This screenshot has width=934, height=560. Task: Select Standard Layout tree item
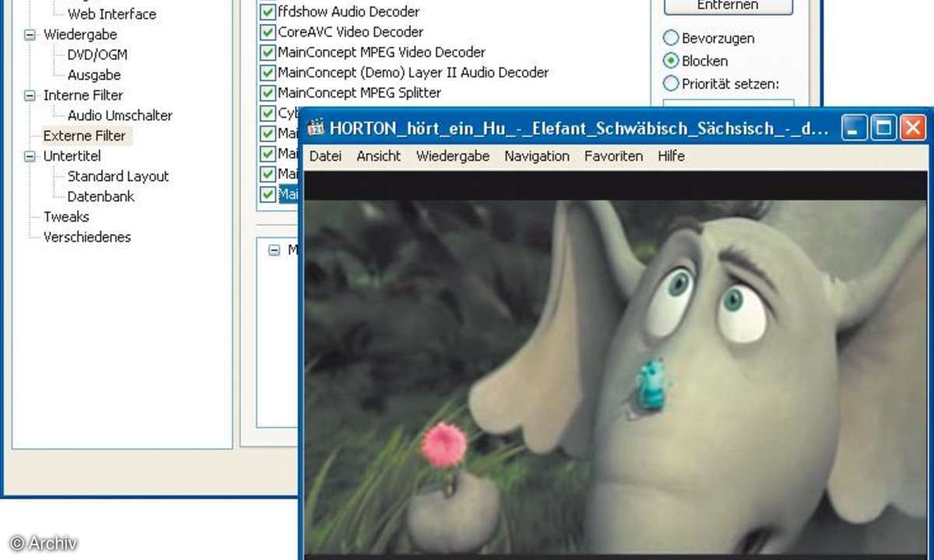click(x=118, y=177)
